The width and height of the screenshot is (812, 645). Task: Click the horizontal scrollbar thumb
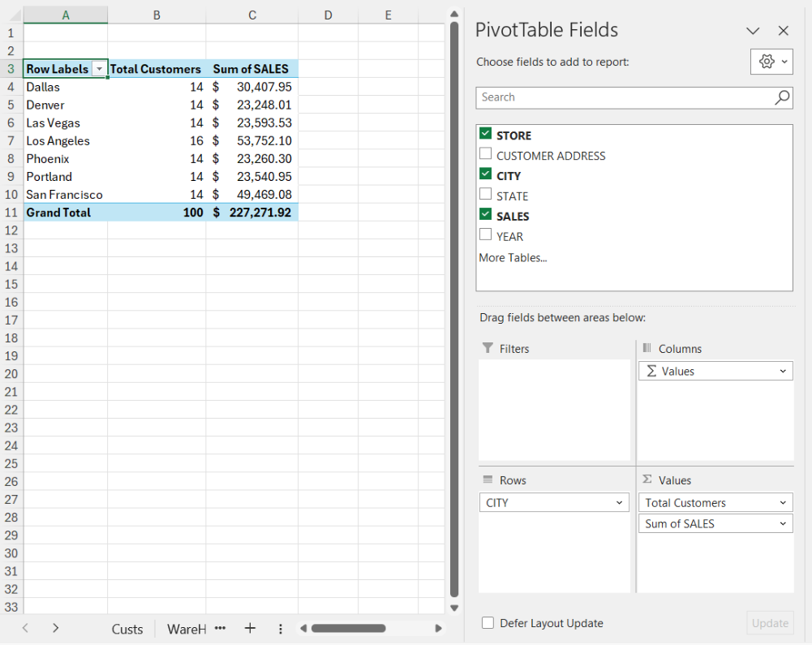(x=348, y=628)
